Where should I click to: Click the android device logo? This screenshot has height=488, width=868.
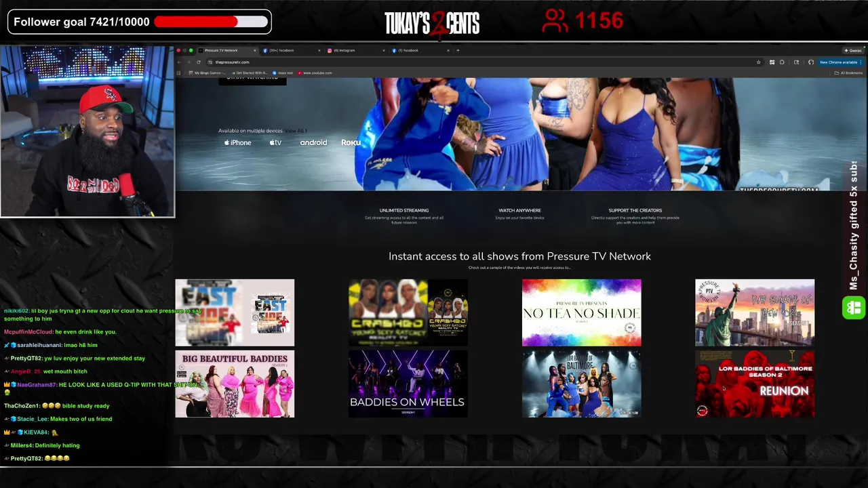(x=313, y=143)
